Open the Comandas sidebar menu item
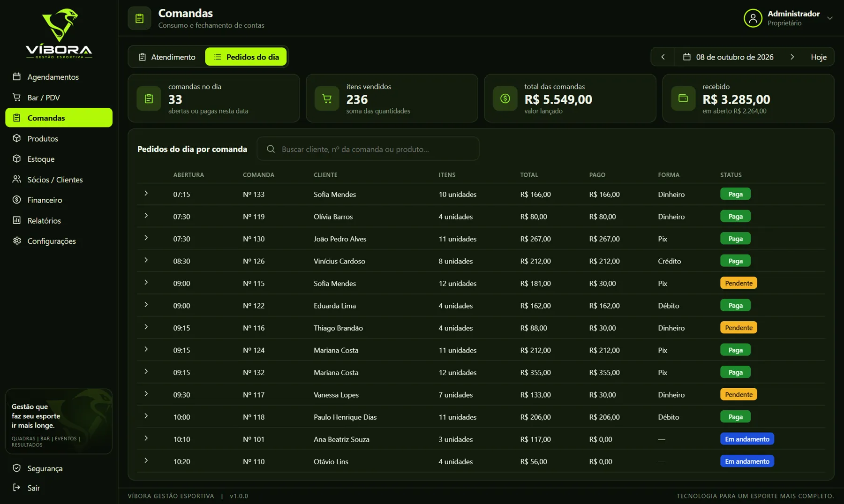This screenshot has height=504, width=844. 59,118
